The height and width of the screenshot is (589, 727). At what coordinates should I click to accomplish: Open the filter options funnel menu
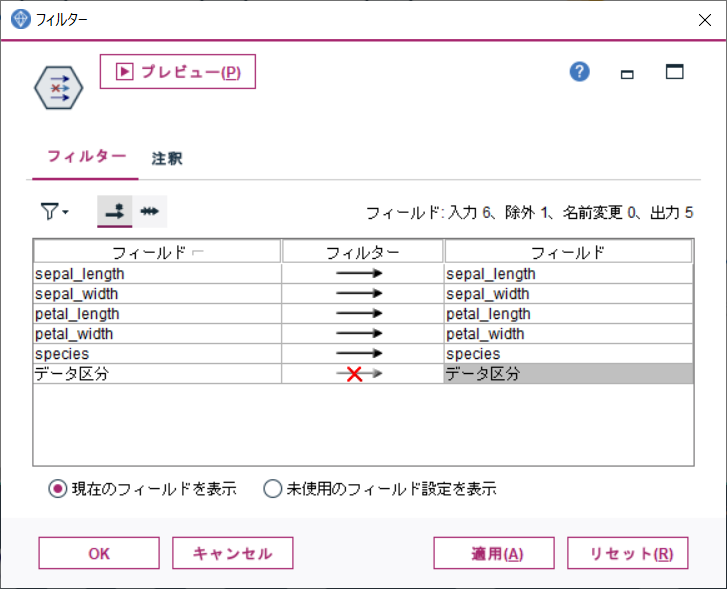point(55,211)
